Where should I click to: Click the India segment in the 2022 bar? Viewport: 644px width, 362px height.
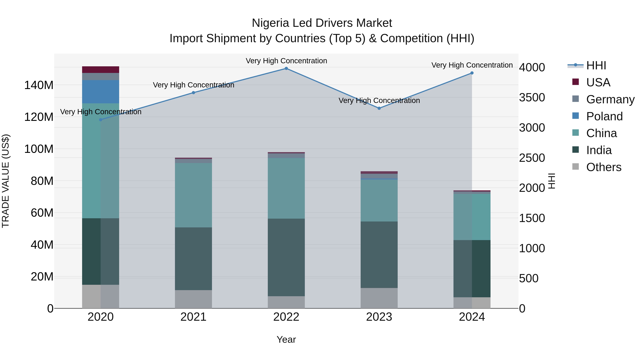[x=287, y=258]
